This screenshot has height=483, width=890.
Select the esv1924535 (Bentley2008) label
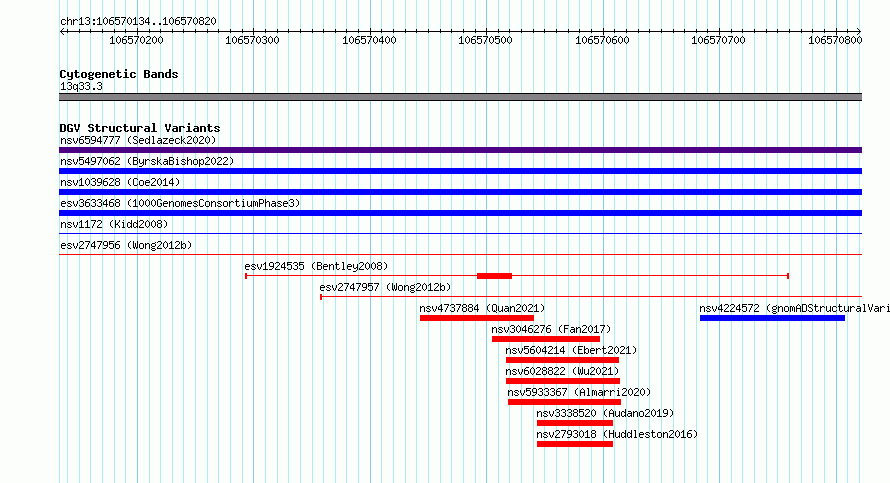pos(316,266)
